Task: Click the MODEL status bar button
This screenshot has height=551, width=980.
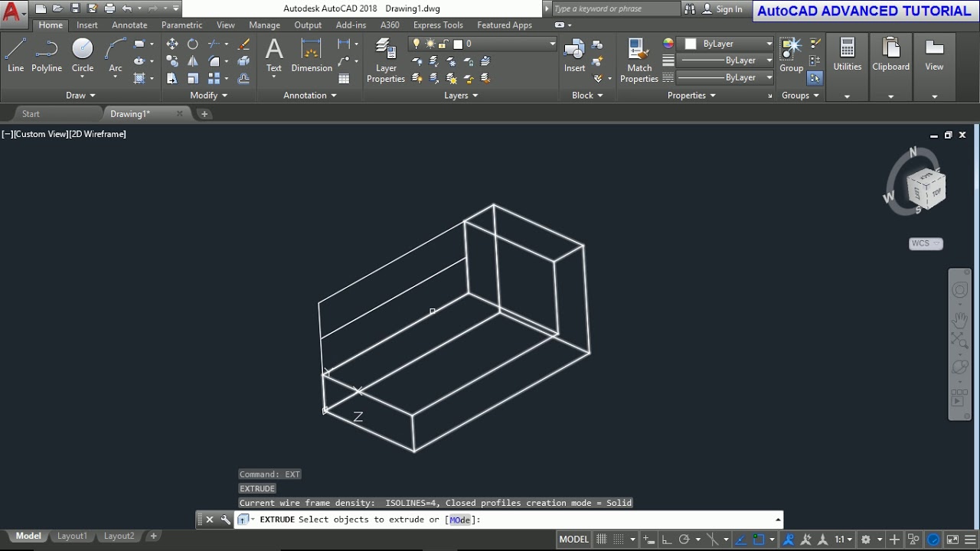Action: pos(573,540)
